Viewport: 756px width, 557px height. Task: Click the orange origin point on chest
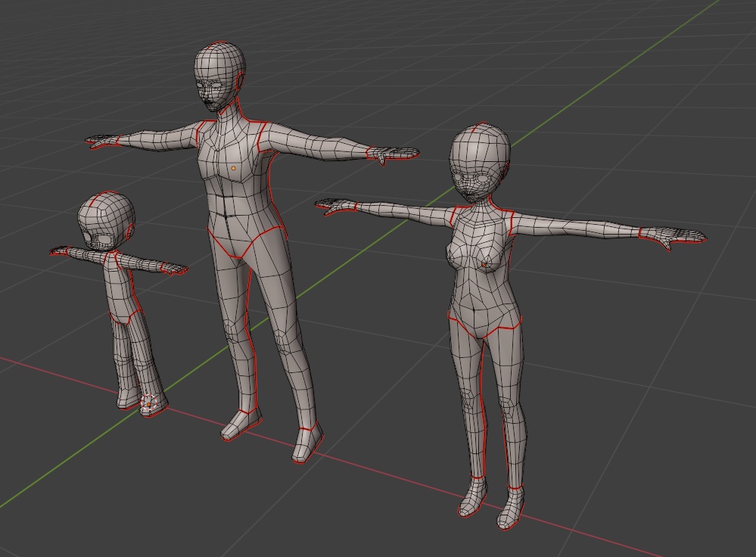[232, 167]
